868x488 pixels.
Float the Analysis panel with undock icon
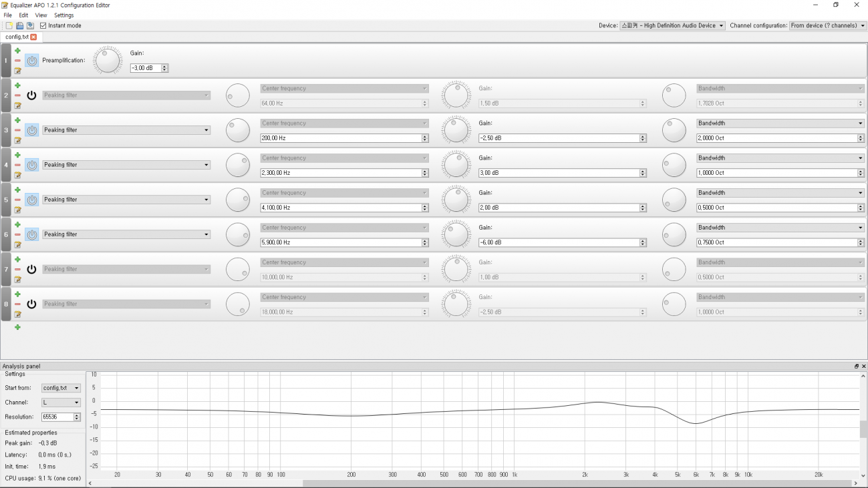(x=857, y=366)
